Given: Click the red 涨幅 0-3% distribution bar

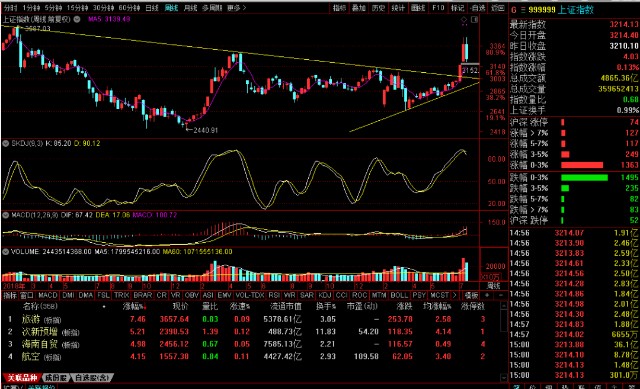Looking at the screenshot, I should (582, 165).
